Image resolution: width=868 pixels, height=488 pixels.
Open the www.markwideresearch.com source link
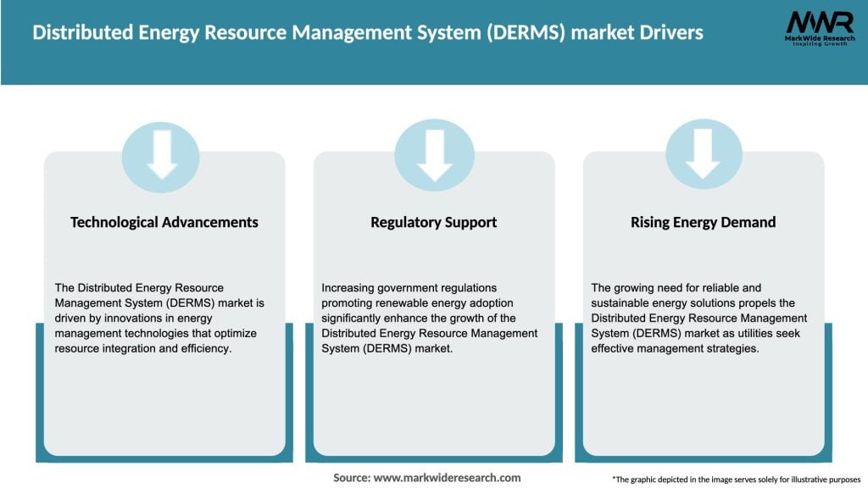[448, 477]
